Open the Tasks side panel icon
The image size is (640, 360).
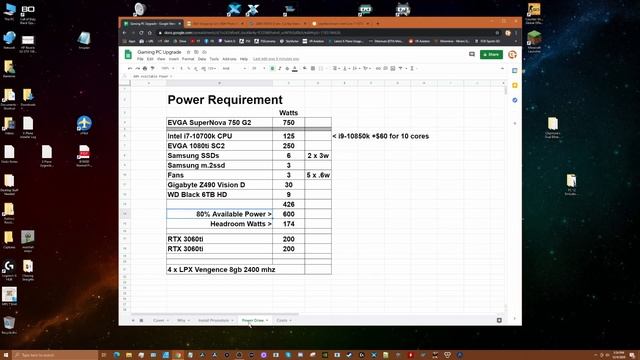515,100
